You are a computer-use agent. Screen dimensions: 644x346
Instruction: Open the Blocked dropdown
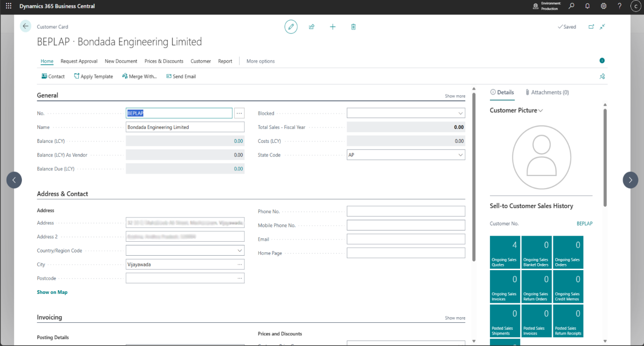(x=461, y=113)
